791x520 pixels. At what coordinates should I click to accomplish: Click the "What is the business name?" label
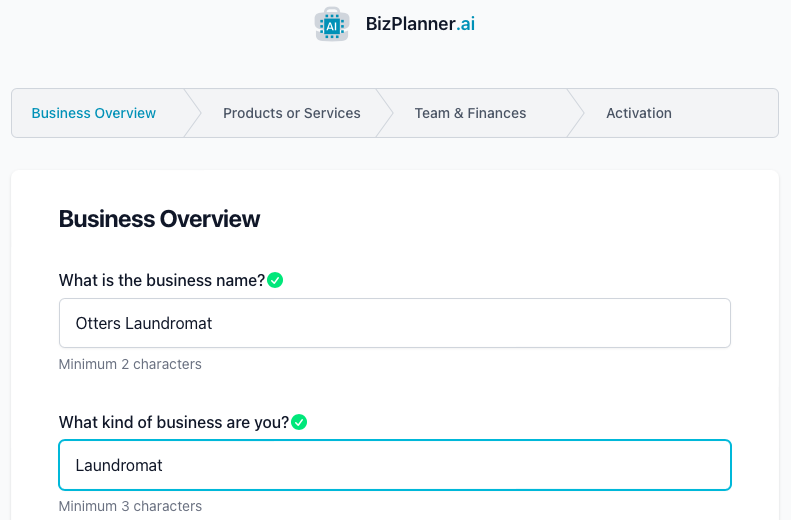click(162, 280)
